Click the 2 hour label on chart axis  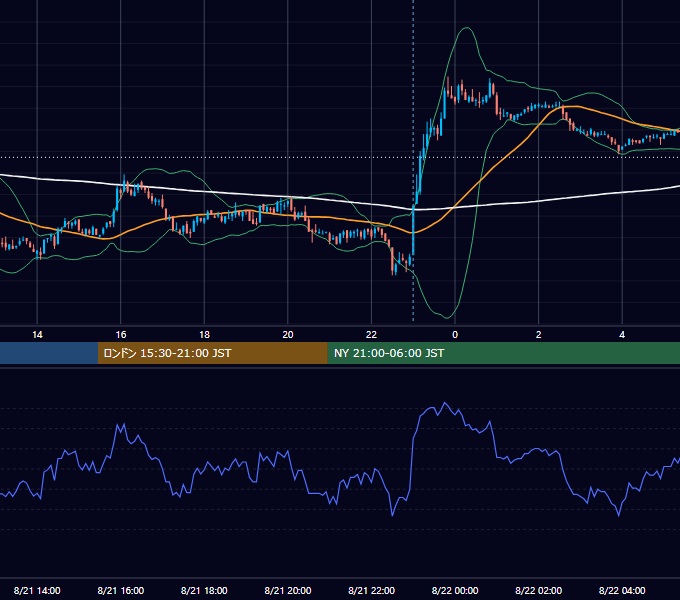coord(539,335)
